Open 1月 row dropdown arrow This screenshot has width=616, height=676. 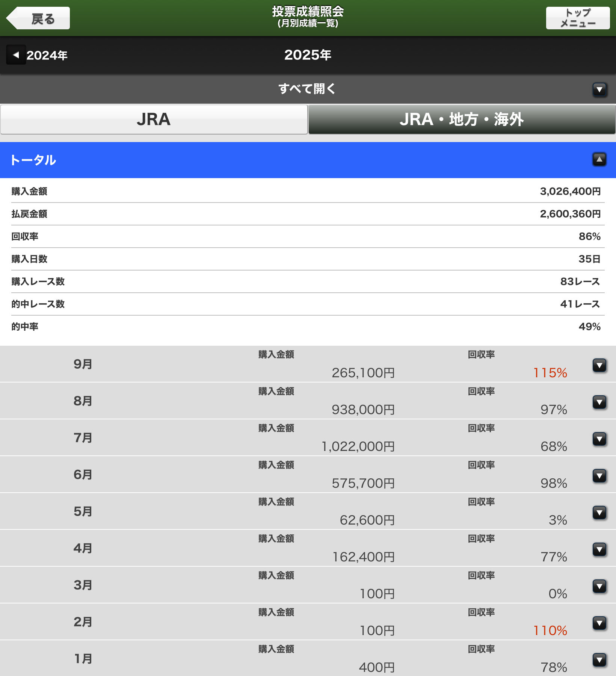599,659
